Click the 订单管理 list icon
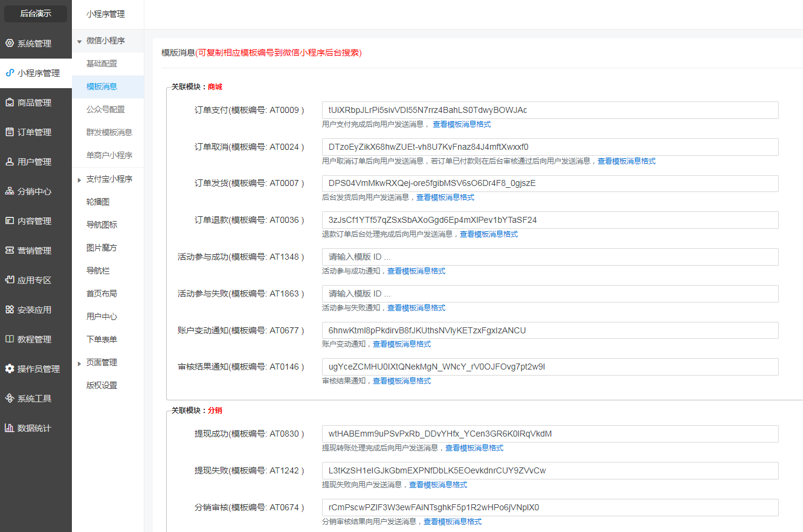Image resolution: width=803 pixels, height=532 pixels. coord(10,132)
